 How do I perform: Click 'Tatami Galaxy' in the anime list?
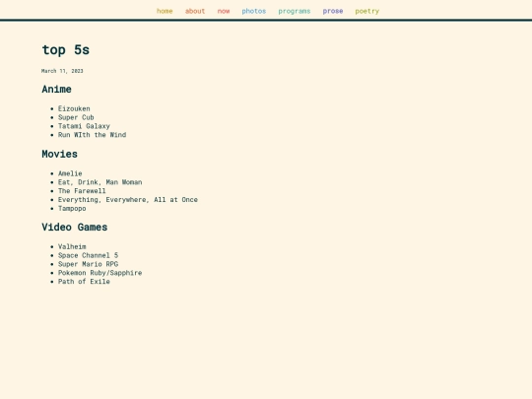pos(84,126)
